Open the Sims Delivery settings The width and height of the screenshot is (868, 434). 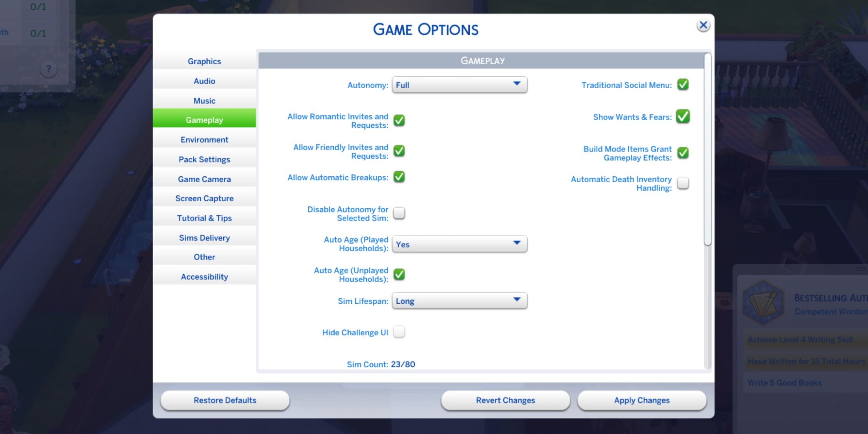pos(204,238)
